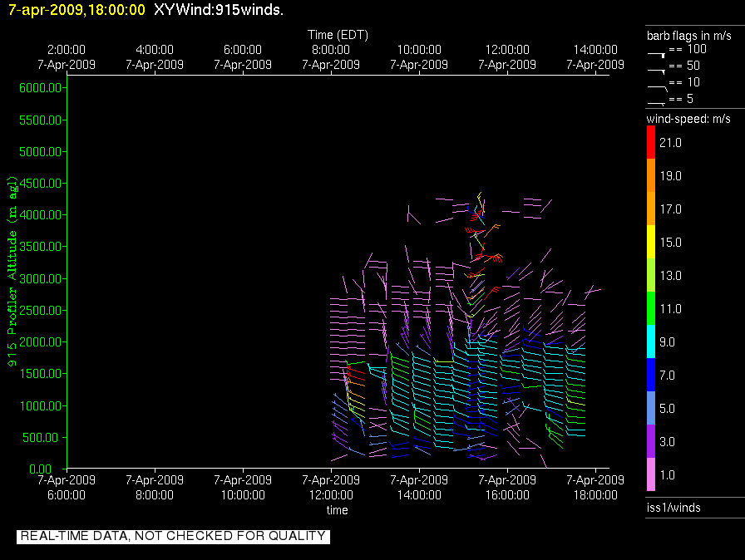Click the bottom axis 18:00:00 time label
745x560 pixels.
pos(595,495)
